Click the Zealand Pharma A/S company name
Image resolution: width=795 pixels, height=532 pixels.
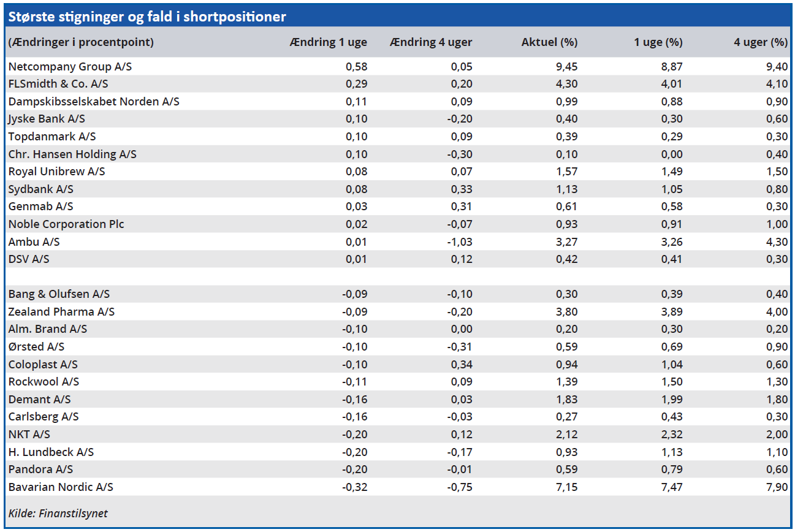[61, 312]
